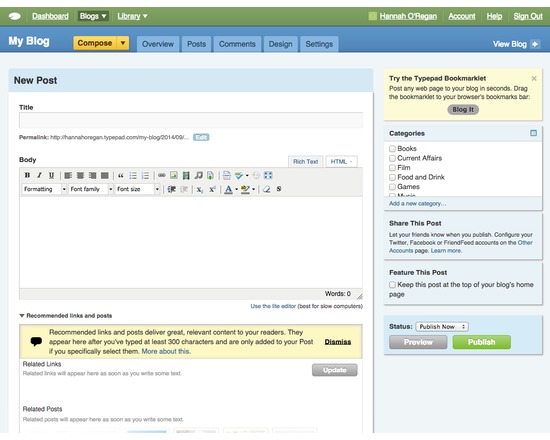Apply subscript formatting
This screenshot has height=440, width=550.
point(200,189)
